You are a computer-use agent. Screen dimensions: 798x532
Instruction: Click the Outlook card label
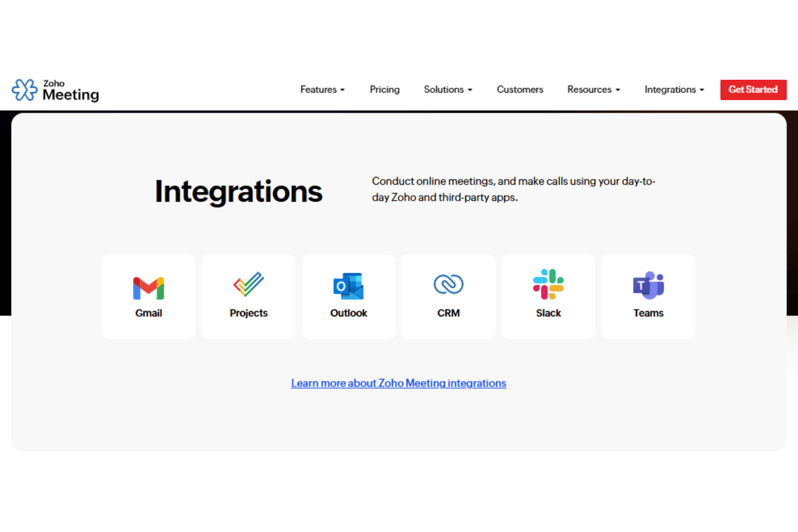[x=348, y=313]
